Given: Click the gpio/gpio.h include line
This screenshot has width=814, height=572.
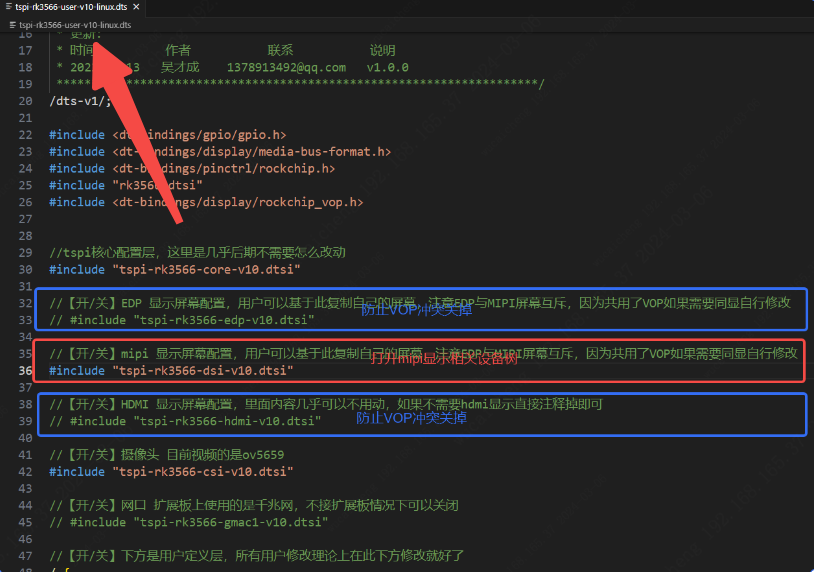Looking at the screenshot, I should tap(168, 134).
